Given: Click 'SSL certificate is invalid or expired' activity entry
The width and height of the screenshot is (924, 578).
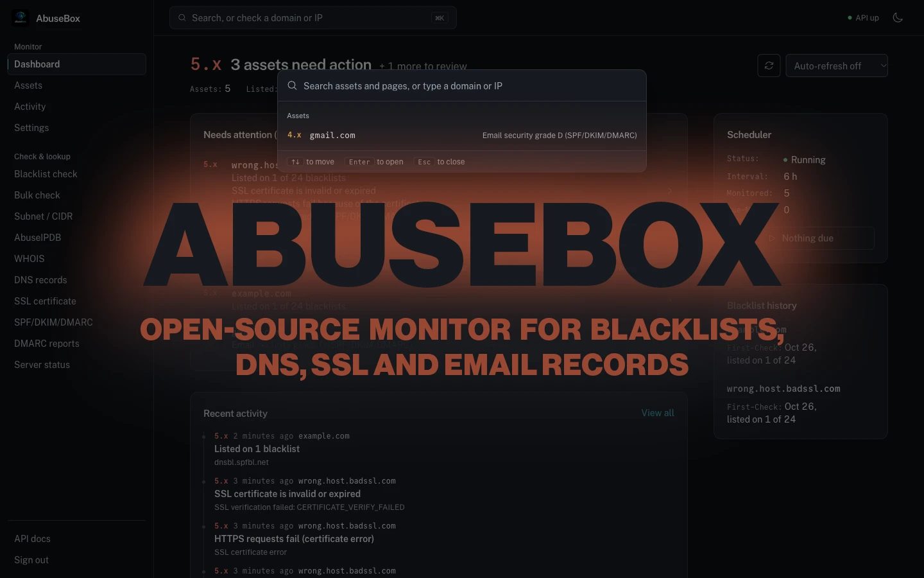Looking at the screenshot, I should click(287, 494).
